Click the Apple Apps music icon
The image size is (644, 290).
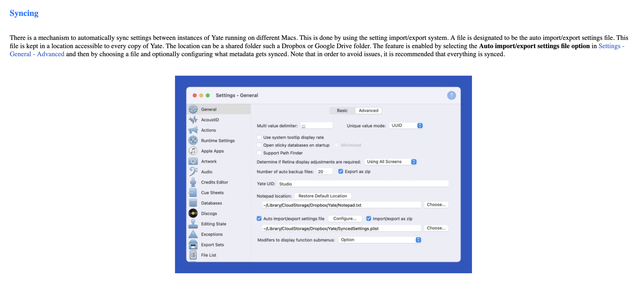click(x=193, y=151)
